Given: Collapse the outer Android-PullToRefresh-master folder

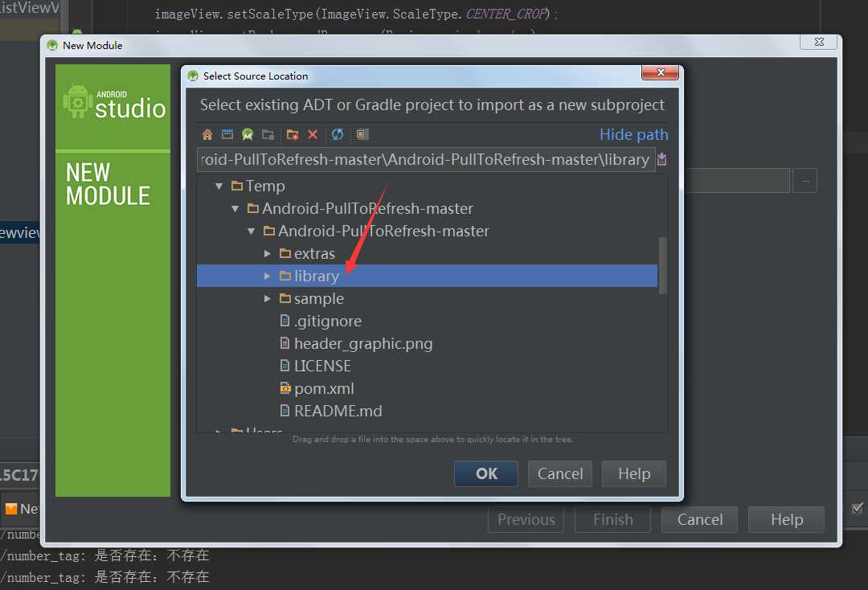Looking at the screenshot, I should pos(235,209).
